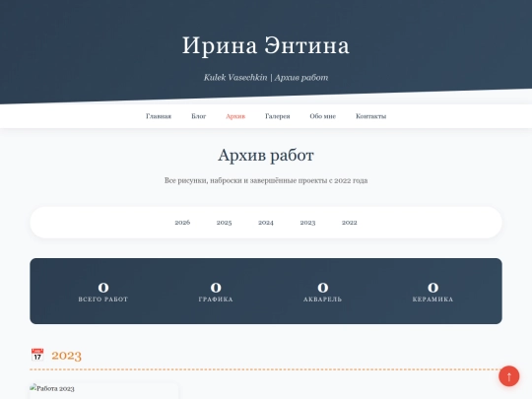Screen dimensions: 532x399
Task: Open the Главная navigation link
Action: (159, 116)
